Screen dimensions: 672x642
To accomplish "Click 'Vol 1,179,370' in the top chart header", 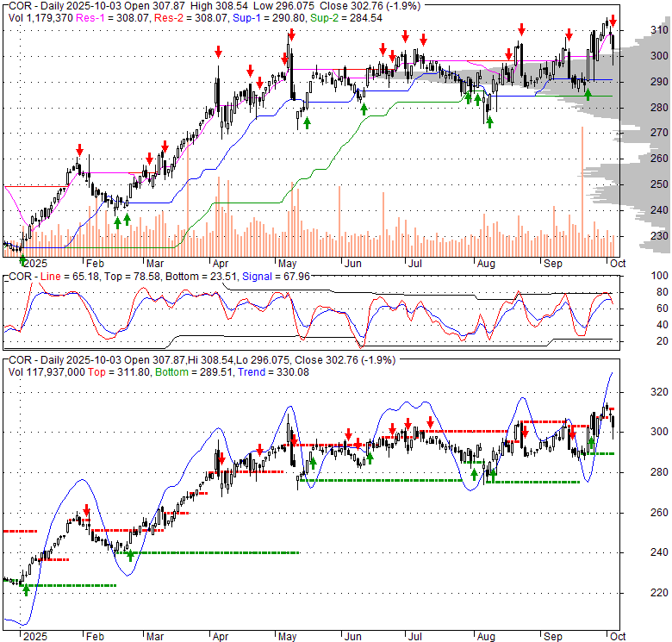I will coord(40,18).
